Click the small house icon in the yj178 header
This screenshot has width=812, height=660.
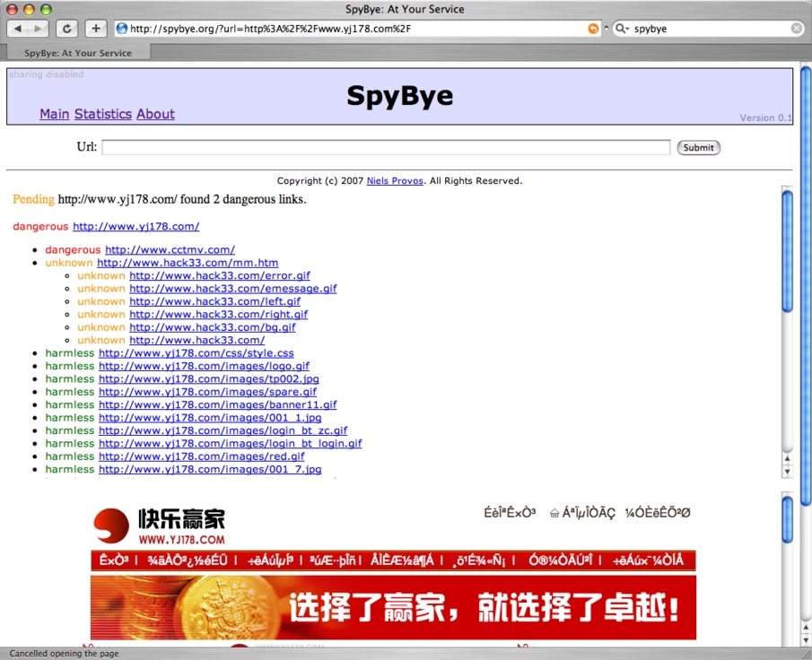click(x=554, y=513)
